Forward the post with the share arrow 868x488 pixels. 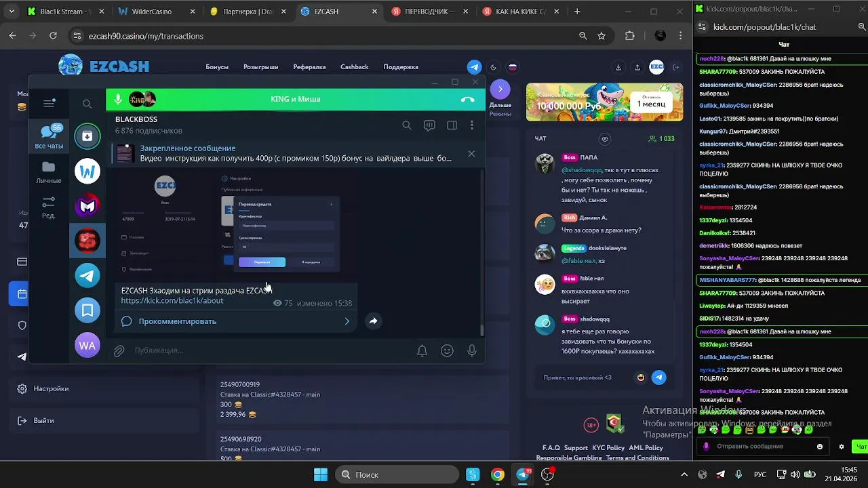(x=373, y=321)
